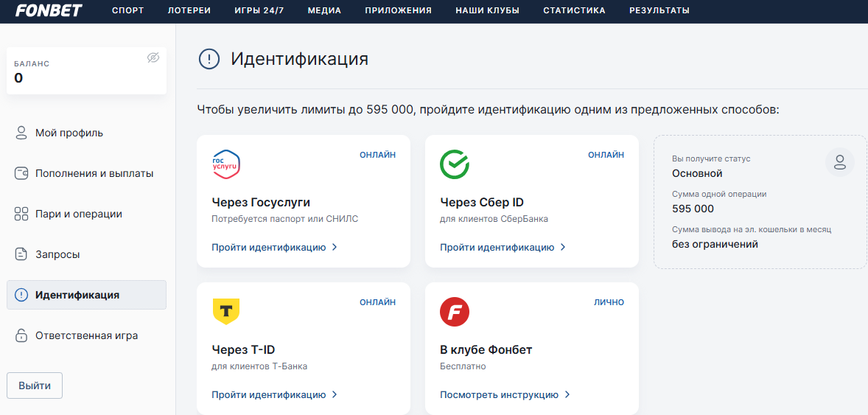Click the wallet icon for Пополнения и выплаты
Screen dimensions: 868x415
pos(21,173)
